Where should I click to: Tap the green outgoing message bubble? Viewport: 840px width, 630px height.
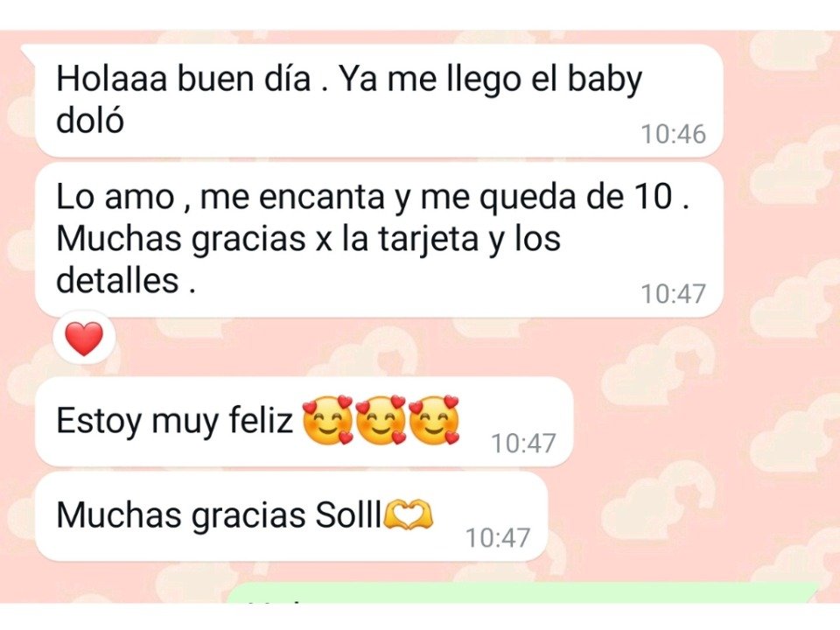click(523, 592)
